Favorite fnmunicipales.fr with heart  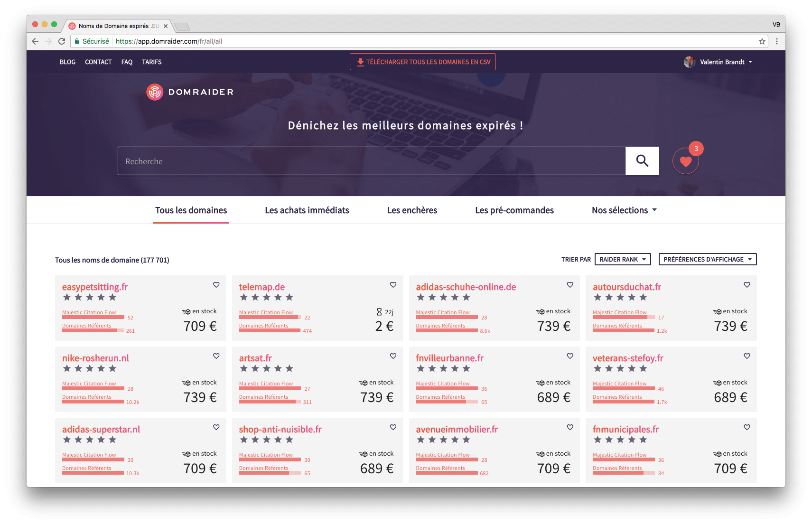(747, 427)
